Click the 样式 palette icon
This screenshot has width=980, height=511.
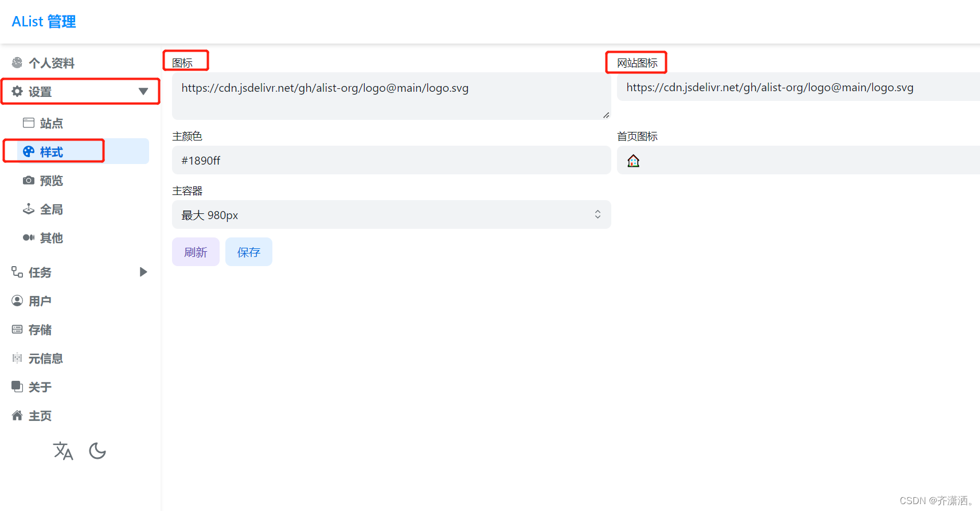29,151
